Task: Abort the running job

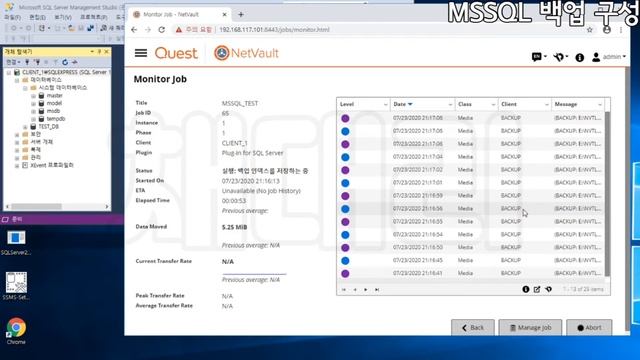Action: (589, 327)
